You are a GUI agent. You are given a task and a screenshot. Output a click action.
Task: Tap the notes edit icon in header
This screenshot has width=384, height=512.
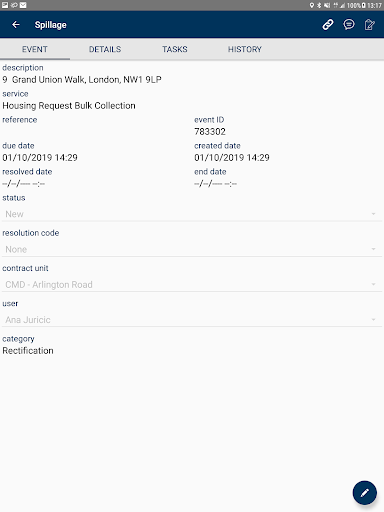coord(369,25)
